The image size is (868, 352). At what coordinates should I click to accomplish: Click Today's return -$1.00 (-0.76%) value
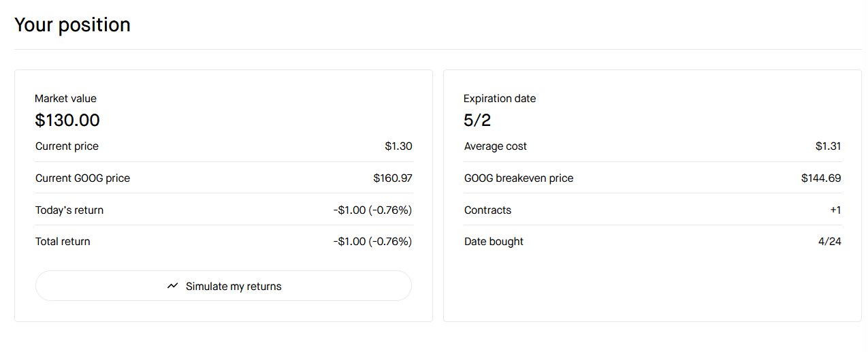click(x=373, y=210)
